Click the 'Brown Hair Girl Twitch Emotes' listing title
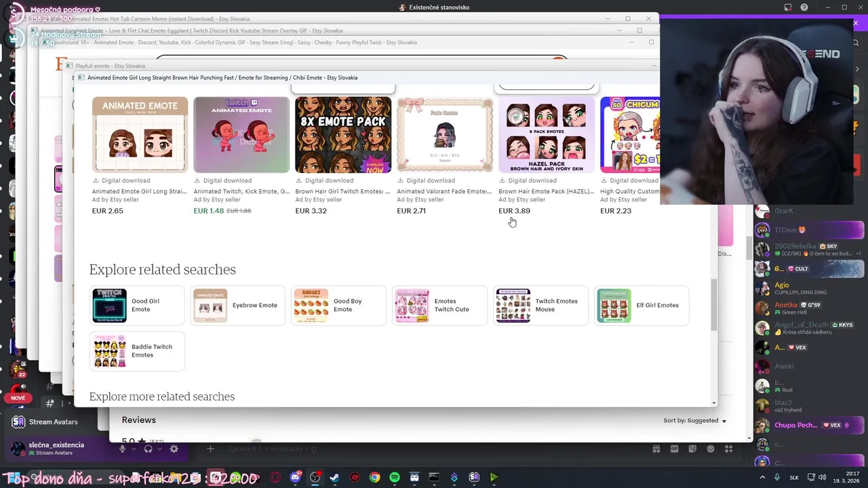Screen dimensions: 868x488 point(342,191)
